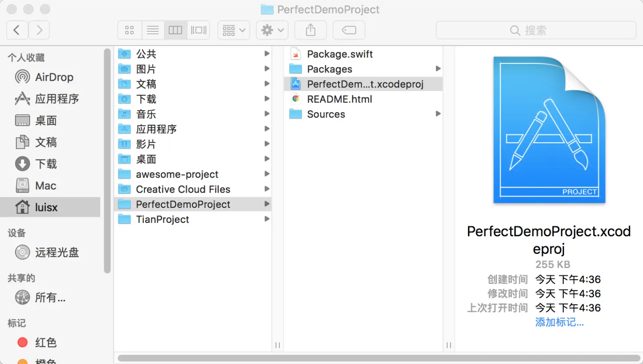The width and height of the screenshot is (643, 364).
Task: Select the PerfectDem…t.xcodeproj file
Action: click(363, 84)
